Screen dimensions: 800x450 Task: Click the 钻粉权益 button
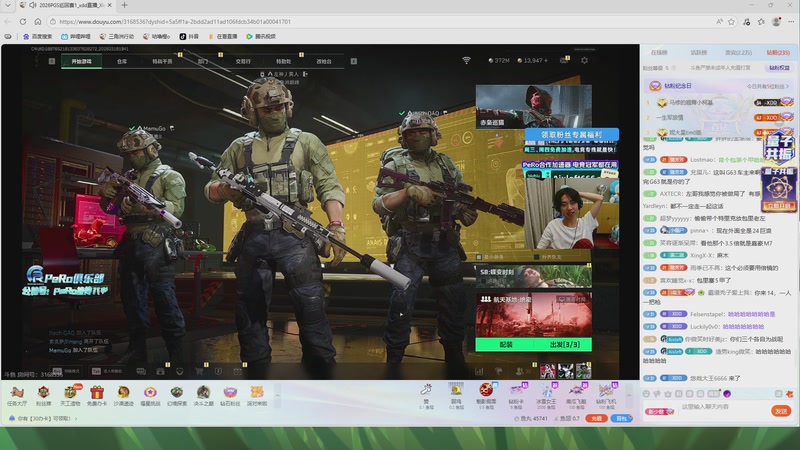(779, 67)
